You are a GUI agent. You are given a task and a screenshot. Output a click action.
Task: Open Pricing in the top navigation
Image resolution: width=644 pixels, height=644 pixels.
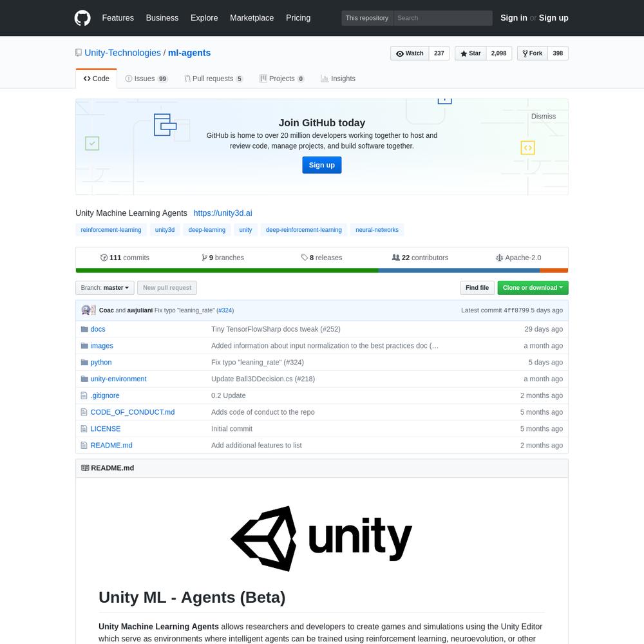coord(298,18)
